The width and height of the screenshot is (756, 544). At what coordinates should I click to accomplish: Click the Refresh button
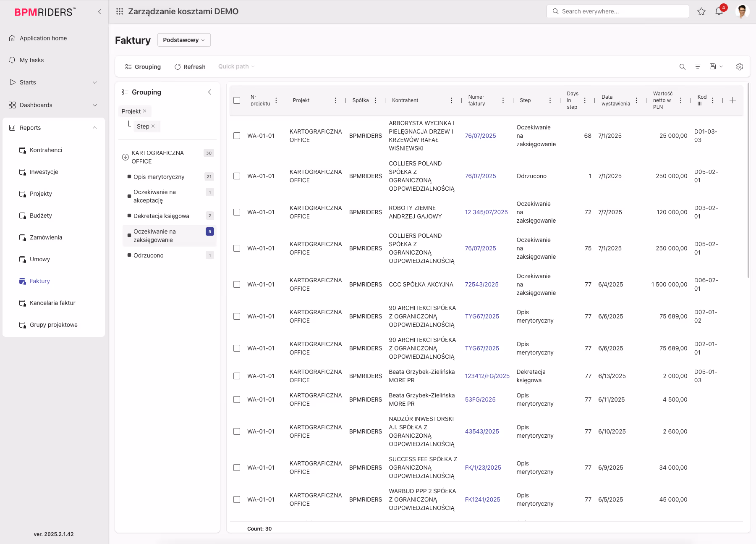click(x=190, y=67)
